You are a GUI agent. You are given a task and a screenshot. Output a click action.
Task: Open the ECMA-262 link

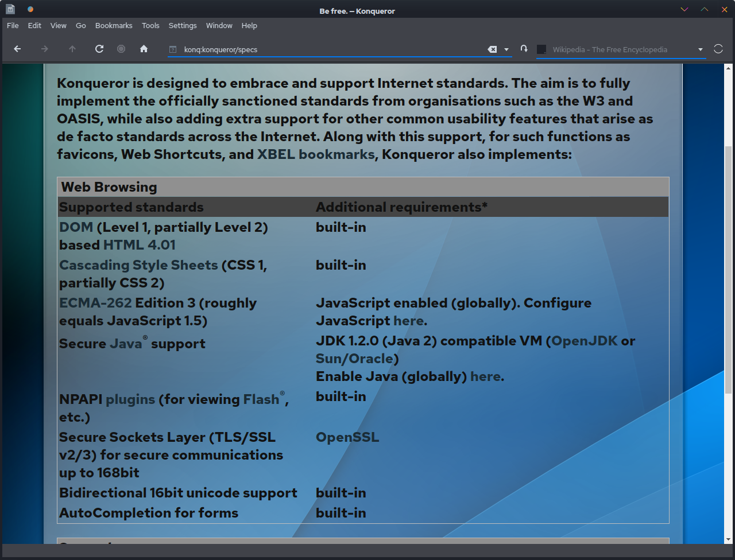coord(95,303)
